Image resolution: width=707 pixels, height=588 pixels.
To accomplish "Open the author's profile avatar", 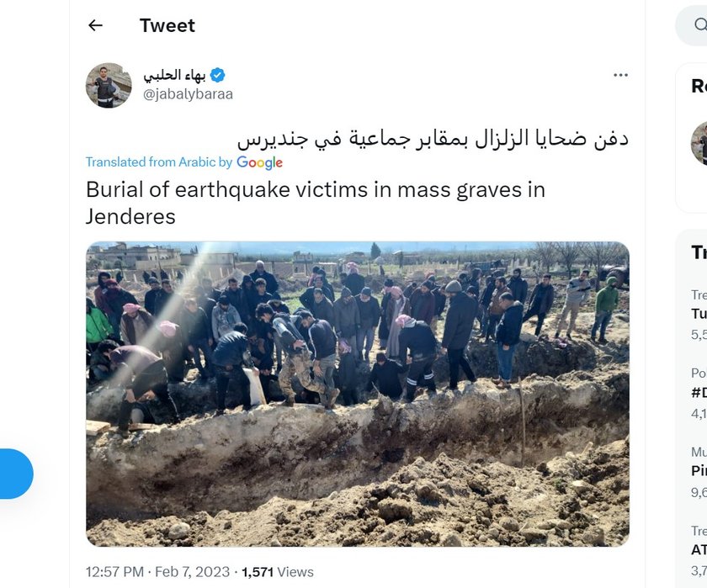I will coord(109,85).
